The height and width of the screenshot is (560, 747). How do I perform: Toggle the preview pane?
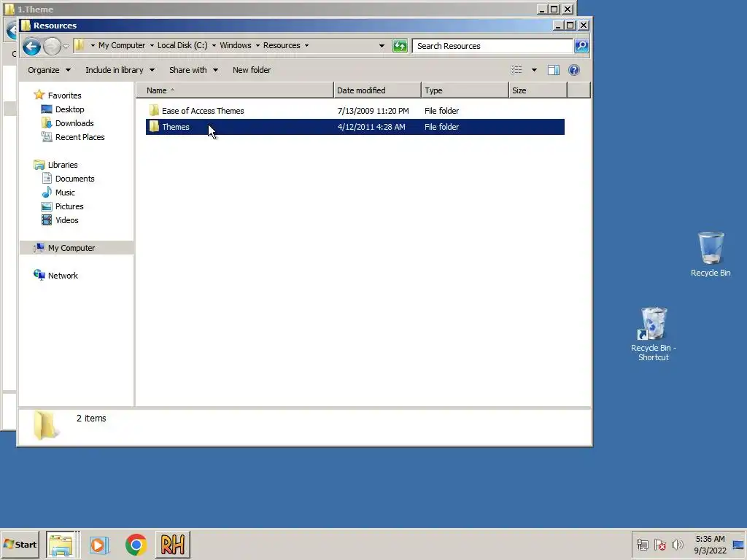pyautogui.click(x=554, y=70)
